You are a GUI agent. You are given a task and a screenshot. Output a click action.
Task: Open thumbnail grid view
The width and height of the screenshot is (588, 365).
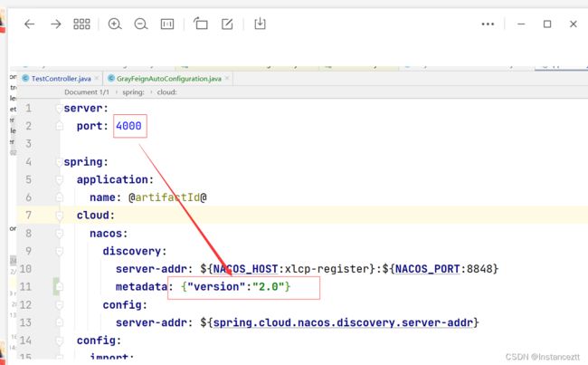point(81,24)
